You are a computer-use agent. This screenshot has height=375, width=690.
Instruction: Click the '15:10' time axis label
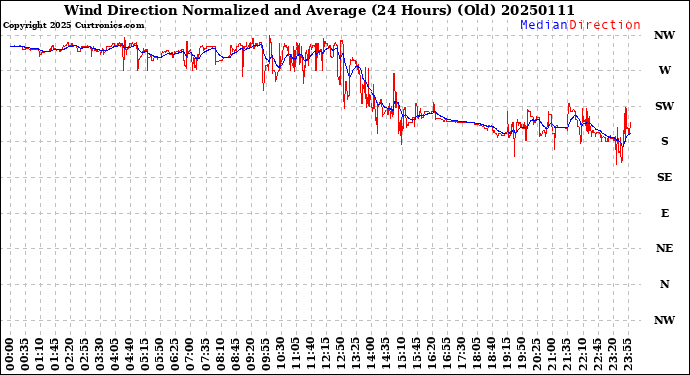point(401,355)
